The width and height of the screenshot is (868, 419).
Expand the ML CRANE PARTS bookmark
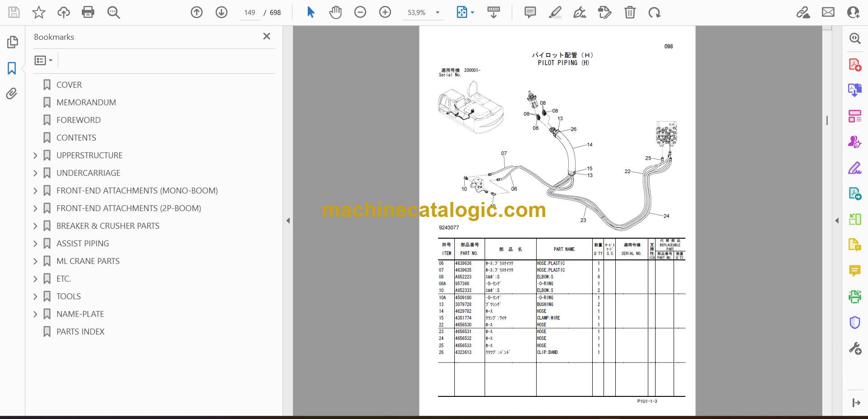(35, 261)
